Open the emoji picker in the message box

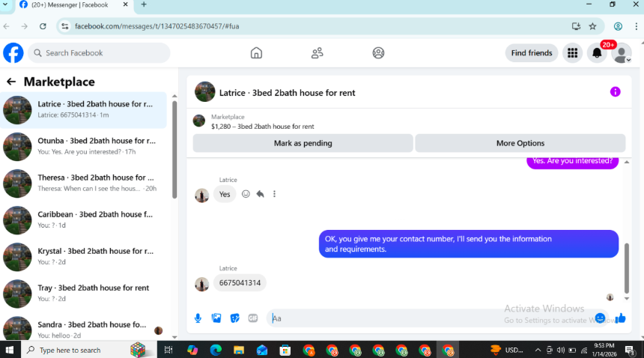600,318
